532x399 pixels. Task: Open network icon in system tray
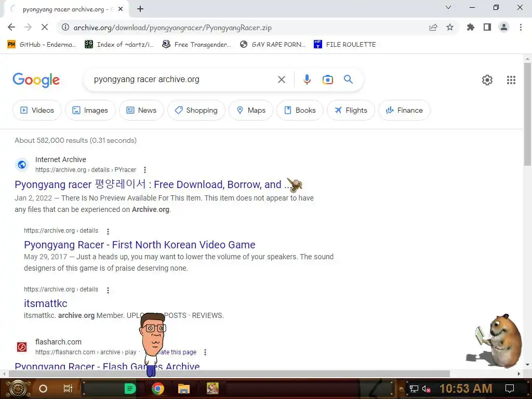click(x=414, y=389)
